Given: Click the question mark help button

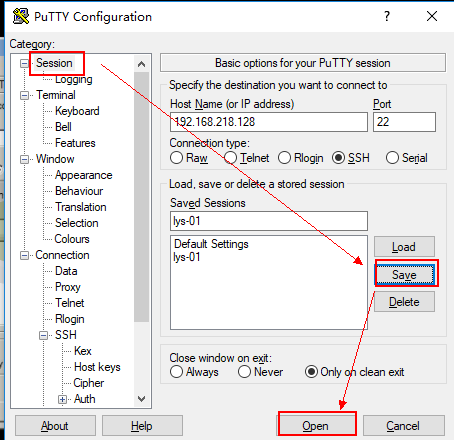Looking at the screenshot, I should (387, 16).
